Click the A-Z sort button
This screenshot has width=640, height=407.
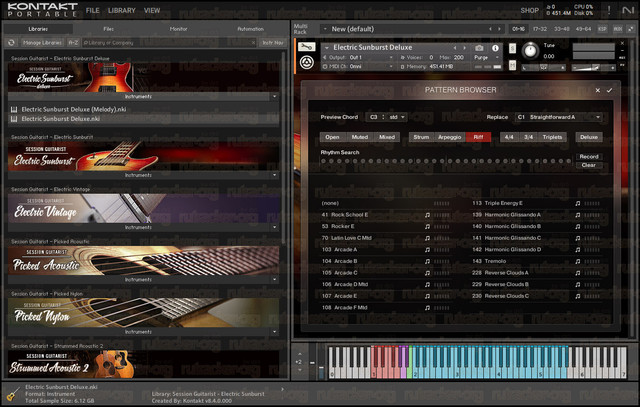[73, 42]
